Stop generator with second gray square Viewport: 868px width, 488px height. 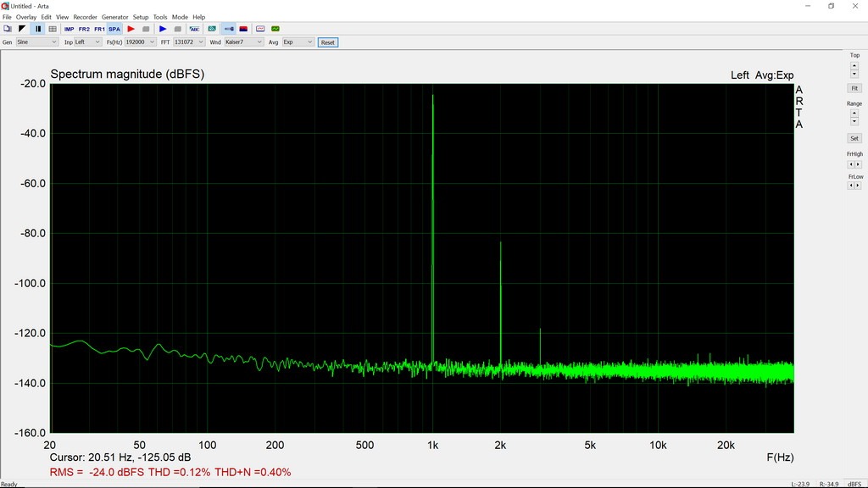tap(178, 29)
